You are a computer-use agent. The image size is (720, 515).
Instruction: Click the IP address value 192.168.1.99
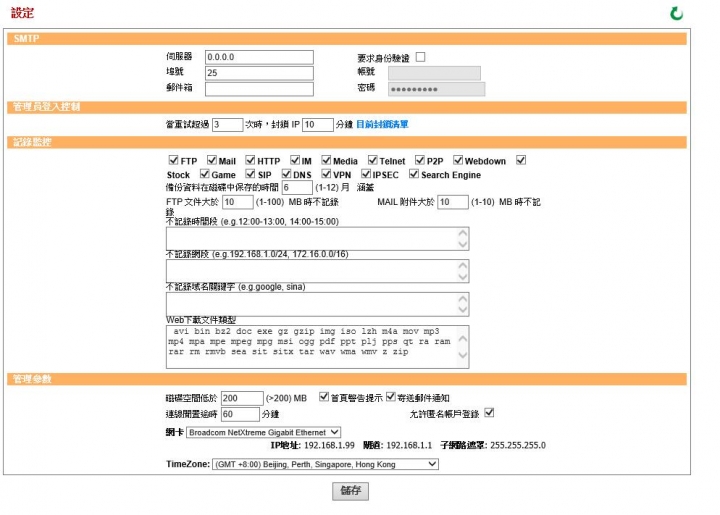tap(329, 445)
